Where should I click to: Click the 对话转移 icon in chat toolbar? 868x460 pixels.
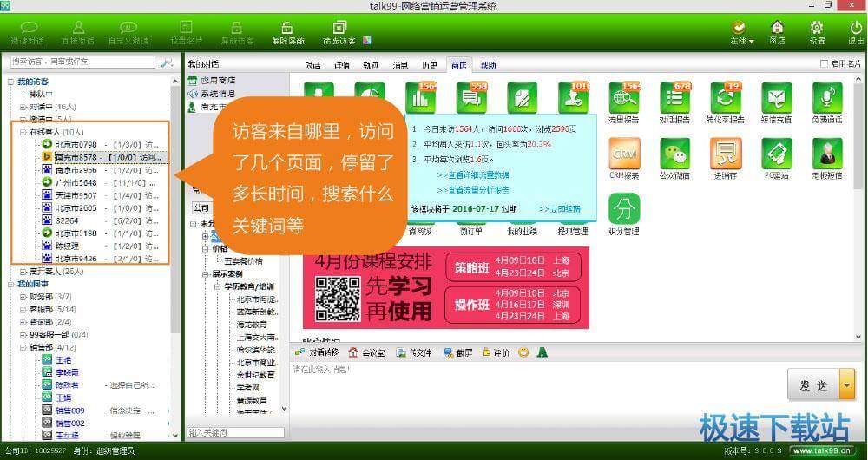[300, 352]
